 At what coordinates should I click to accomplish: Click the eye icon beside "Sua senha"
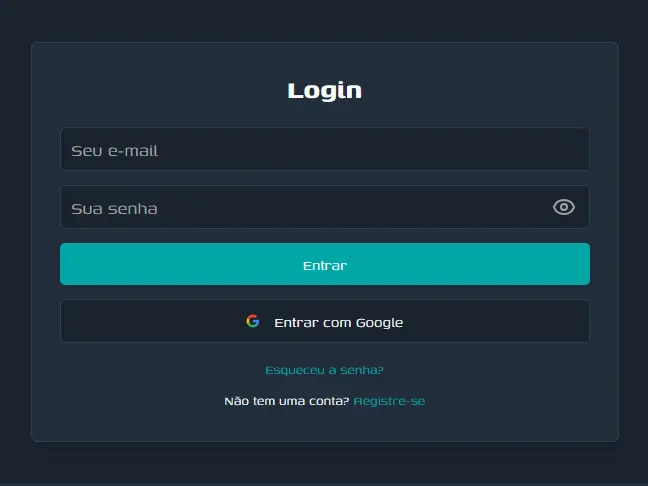click(564, 207)
